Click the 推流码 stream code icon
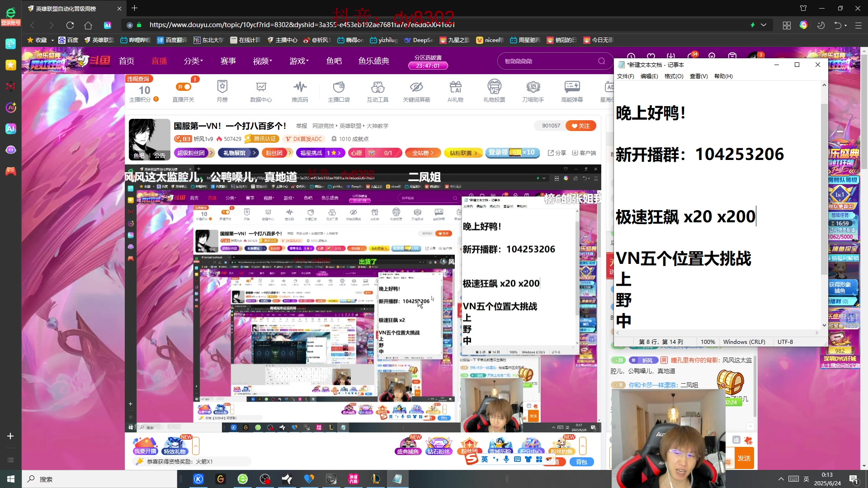The width and height of the screenshot is (868, 488). 300,91
